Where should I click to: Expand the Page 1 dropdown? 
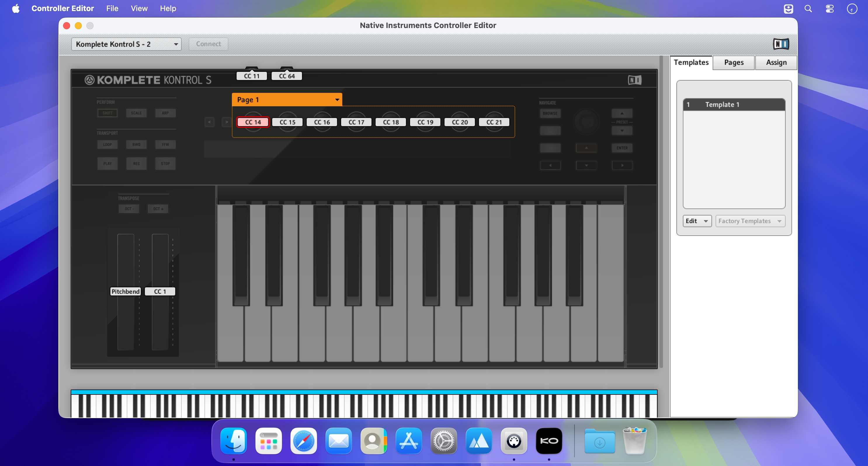click(287, 100)
